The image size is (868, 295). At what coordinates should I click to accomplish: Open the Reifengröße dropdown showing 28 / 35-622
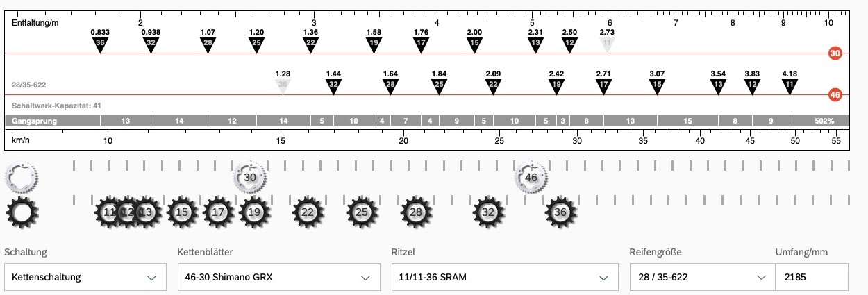[x=702, y=277]
